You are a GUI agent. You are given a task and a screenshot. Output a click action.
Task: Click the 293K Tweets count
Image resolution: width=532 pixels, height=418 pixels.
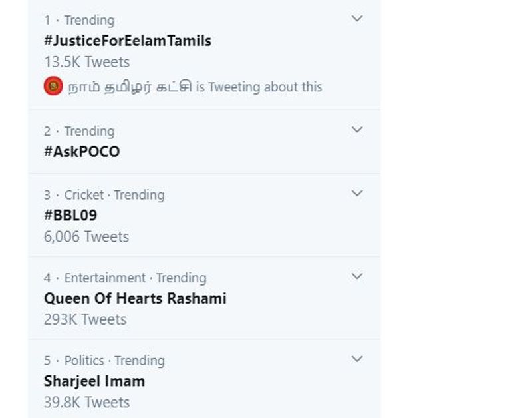tap(85, 319)
